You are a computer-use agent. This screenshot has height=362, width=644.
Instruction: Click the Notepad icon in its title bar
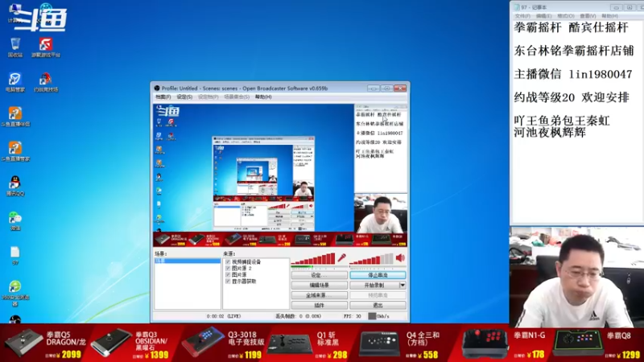517,7
